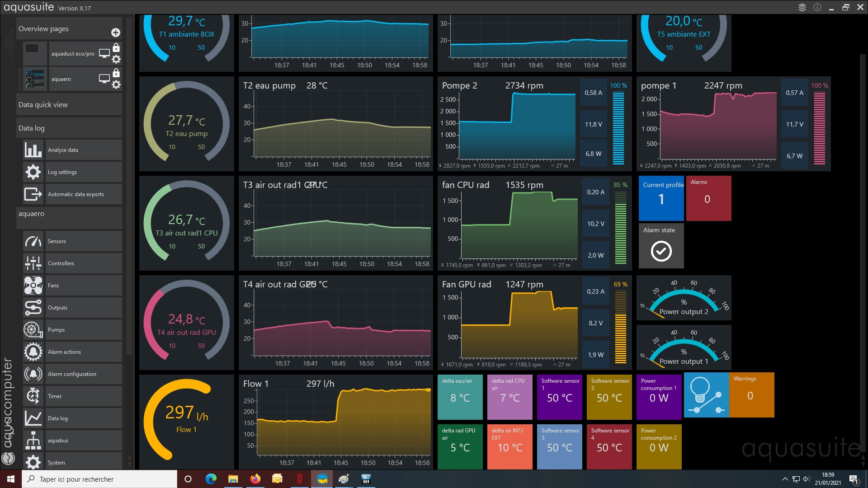Click the Power output 2 gauge
Screen dimensions: 868x488
point(684,298)
